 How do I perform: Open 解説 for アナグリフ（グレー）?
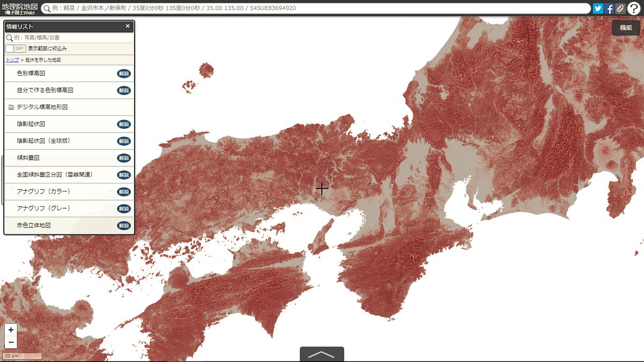coord(124,209)
